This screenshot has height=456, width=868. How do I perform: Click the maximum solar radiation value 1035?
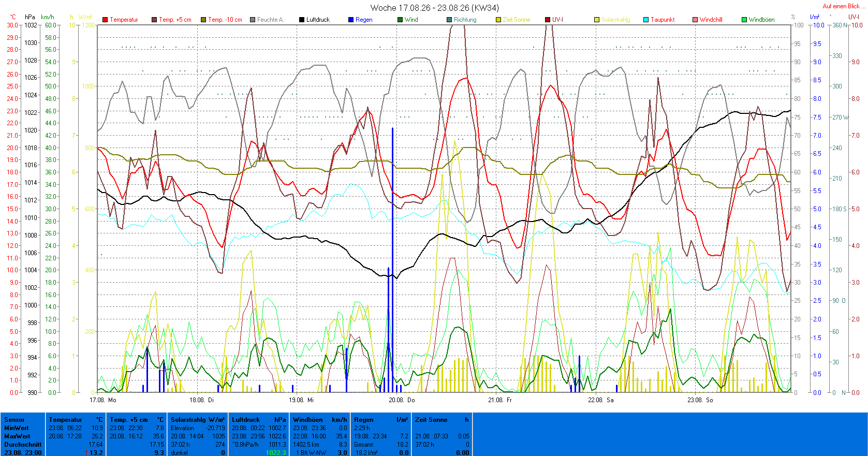tap(219, 436)
